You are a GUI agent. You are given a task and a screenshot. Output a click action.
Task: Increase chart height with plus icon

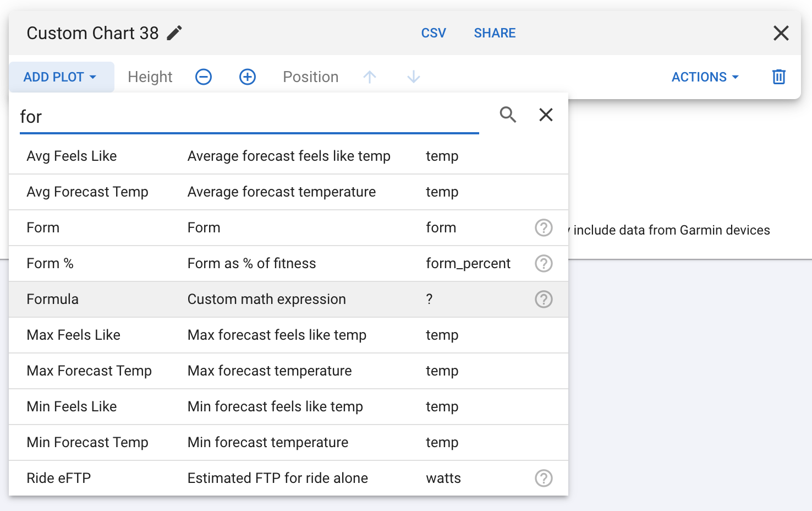[x=248, y=77]
